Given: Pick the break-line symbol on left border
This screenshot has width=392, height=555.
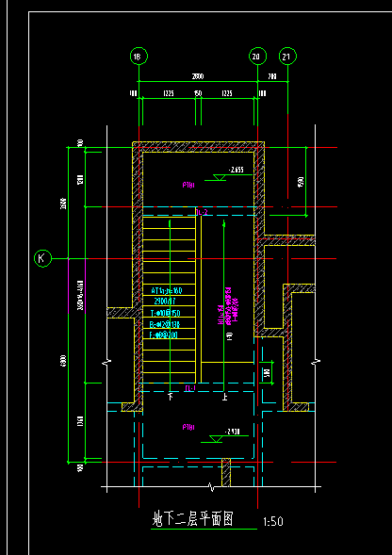Looking at the screenshot, I should click(107, 362).
